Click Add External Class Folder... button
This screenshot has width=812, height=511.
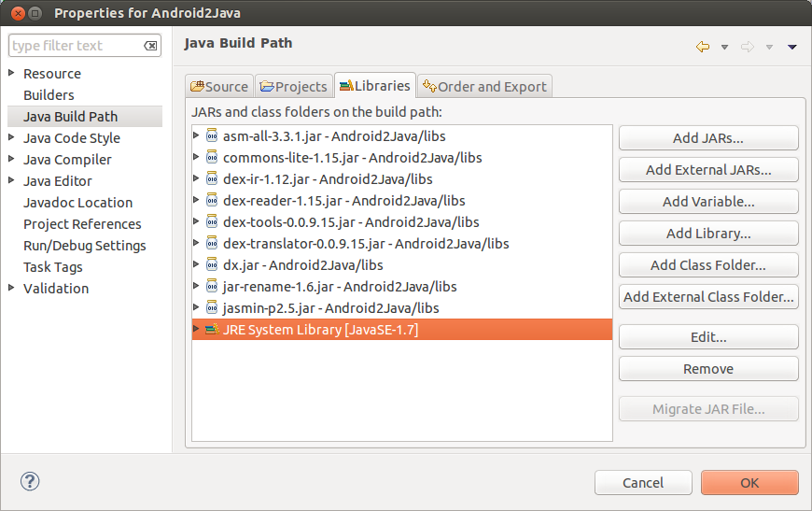tap(708, 297)
